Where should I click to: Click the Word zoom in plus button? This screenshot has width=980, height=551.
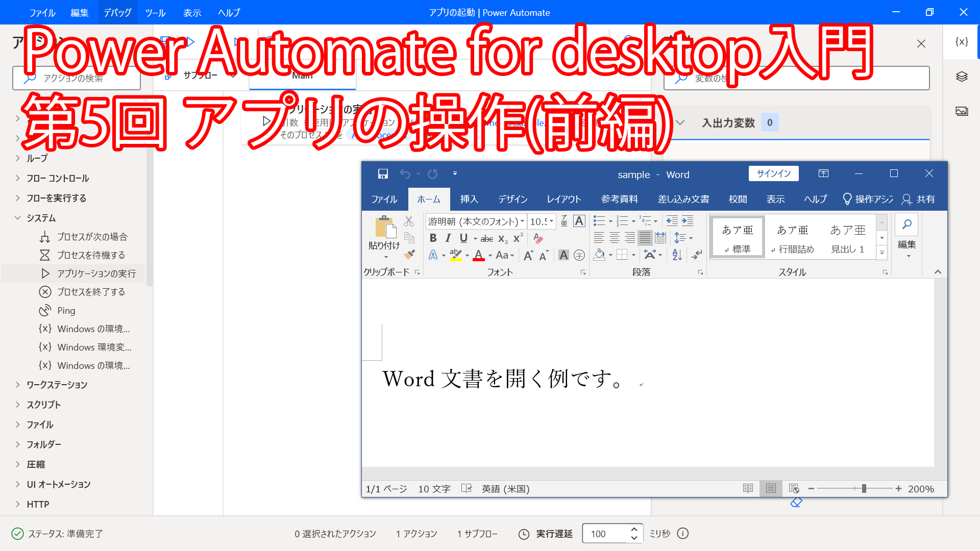tap(898, 489)
